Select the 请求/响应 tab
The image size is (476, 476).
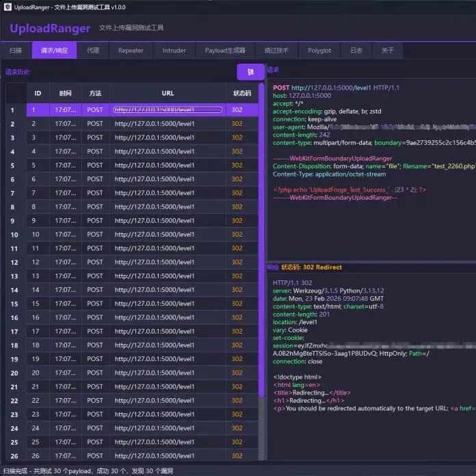[54, 51]
